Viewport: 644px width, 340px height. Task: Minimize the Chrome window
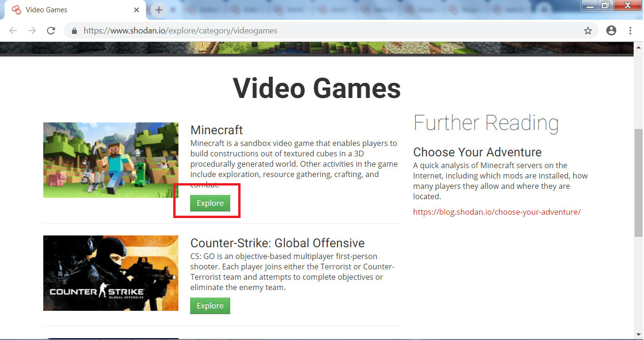point(590,5)
